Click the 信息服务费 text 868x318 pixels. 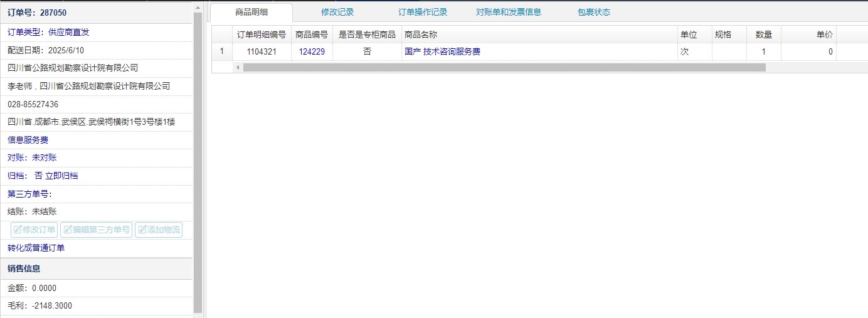pyautogui.click(x=28, y=140)
